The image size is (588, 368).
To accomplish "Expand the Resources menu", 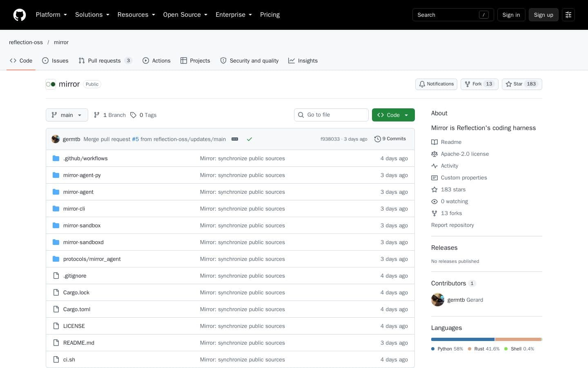I will tap(136, 15).
